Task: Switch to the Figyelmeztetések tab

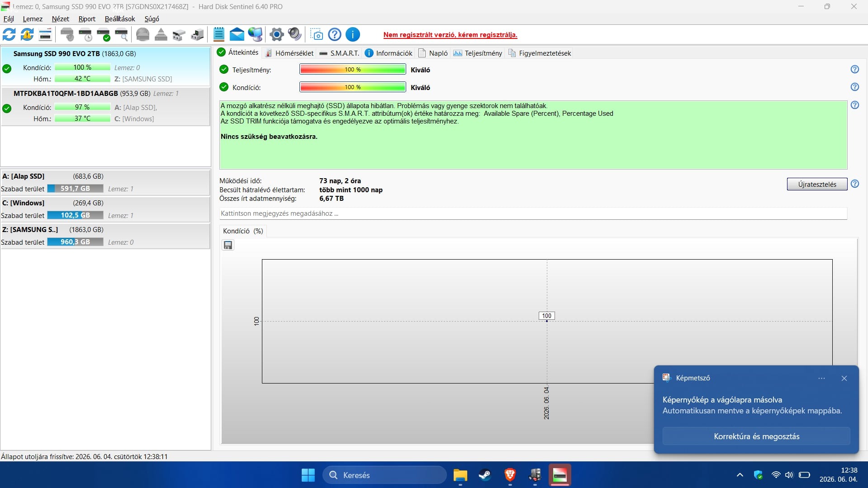Action: click(540, 53)
